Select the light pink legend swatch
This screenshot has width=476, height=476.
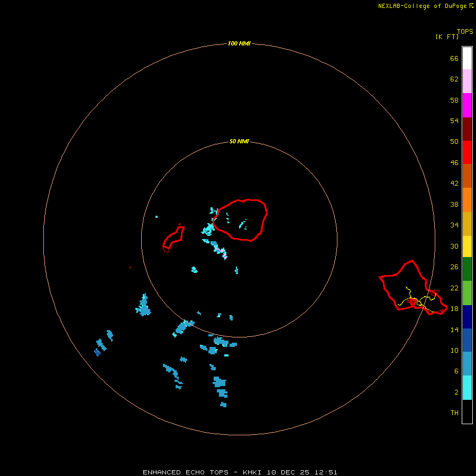click(467, 81)
